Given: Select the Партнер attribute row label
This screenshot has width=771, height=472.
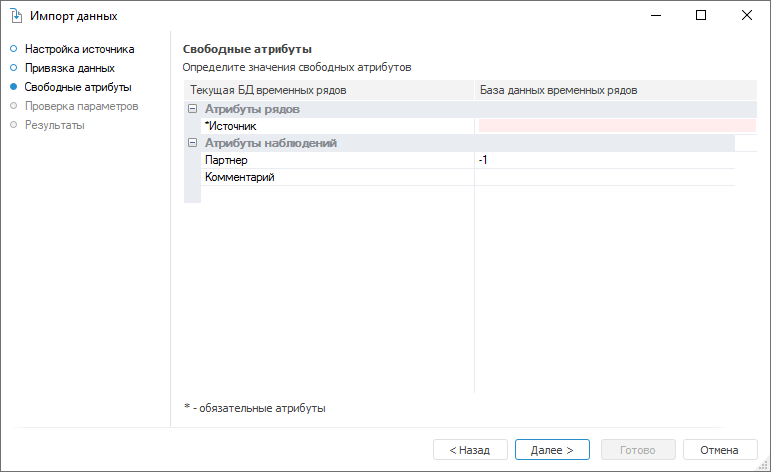Looking at the screenshot, I should pyautogui.click(x=226, y=160).
